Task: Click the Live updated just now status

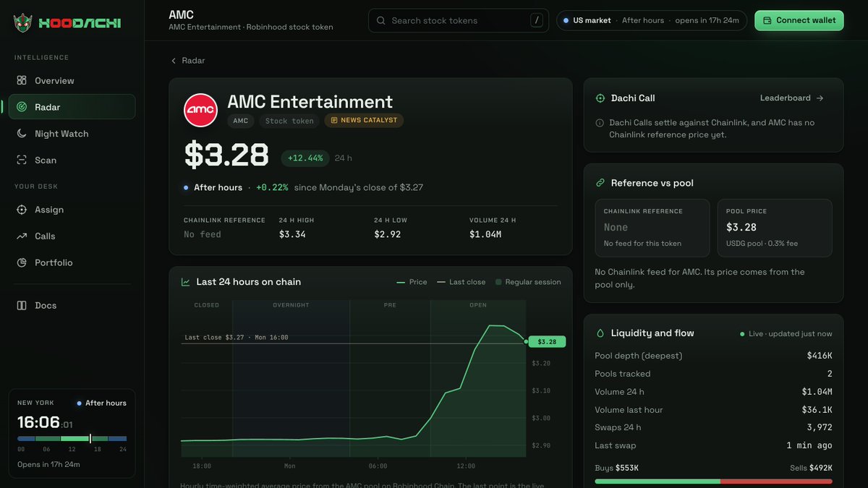Action: (786, 334)
